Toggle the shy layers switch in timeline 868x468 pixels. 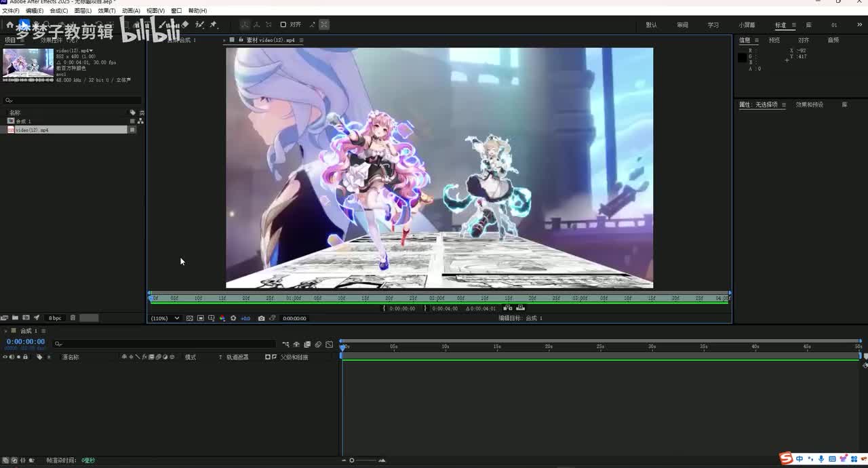click(296, 345)
